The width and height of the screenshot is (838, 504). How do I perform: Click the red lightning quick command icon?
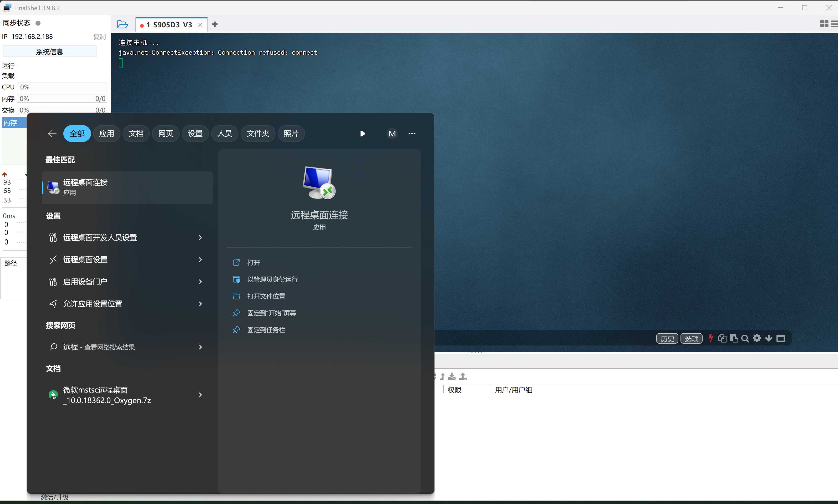(x=711, y=338)
